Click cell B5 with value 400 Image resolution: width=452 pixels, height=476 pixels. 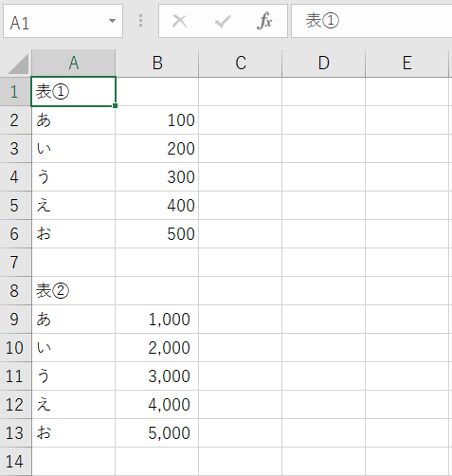[157, 206]
